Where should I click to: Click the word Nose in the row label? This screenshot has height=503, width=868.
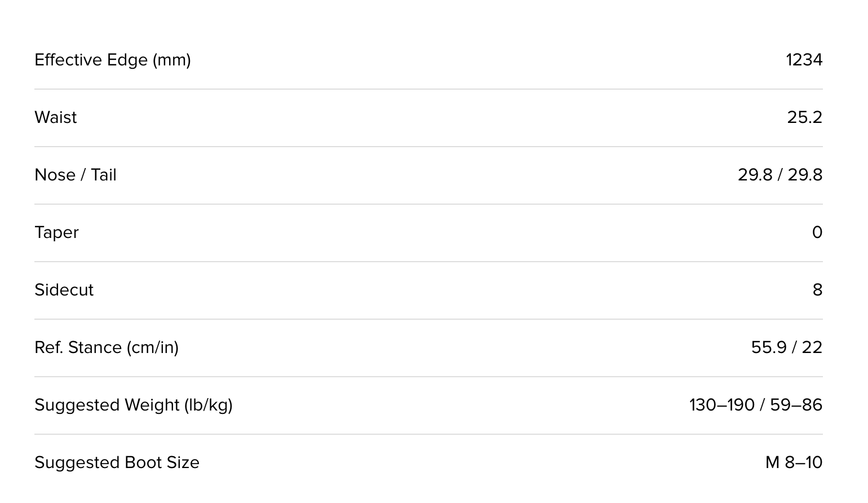point(55,175)
